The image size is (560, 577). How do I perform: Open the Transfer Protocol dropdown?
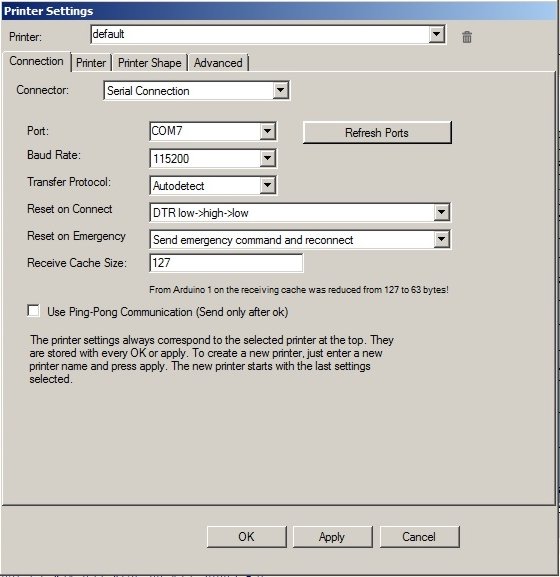267,185
